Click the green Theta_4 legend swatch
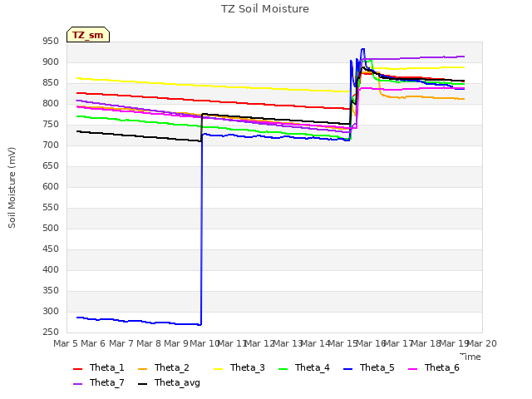Image resolution: width=532 pixels, height=399 pixels. coord(283,369)
